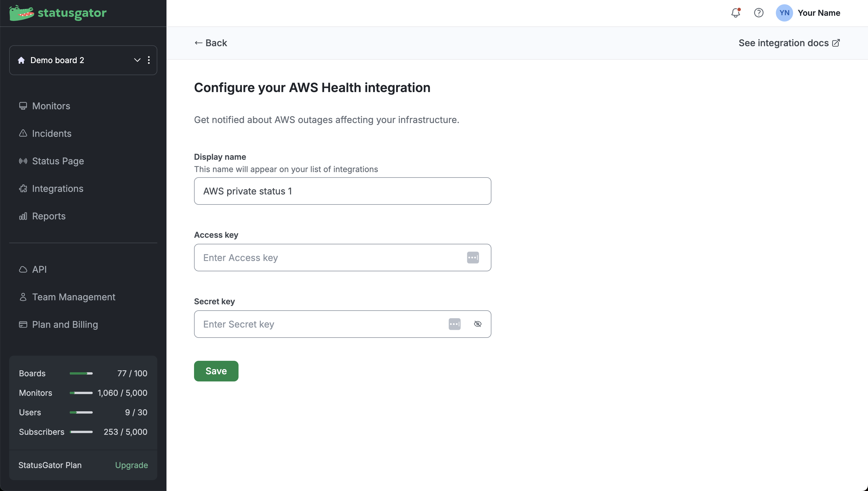Click password manager icon in Secret key field
This screenshot has width=868, height=491.
click(x=454, y=324)
